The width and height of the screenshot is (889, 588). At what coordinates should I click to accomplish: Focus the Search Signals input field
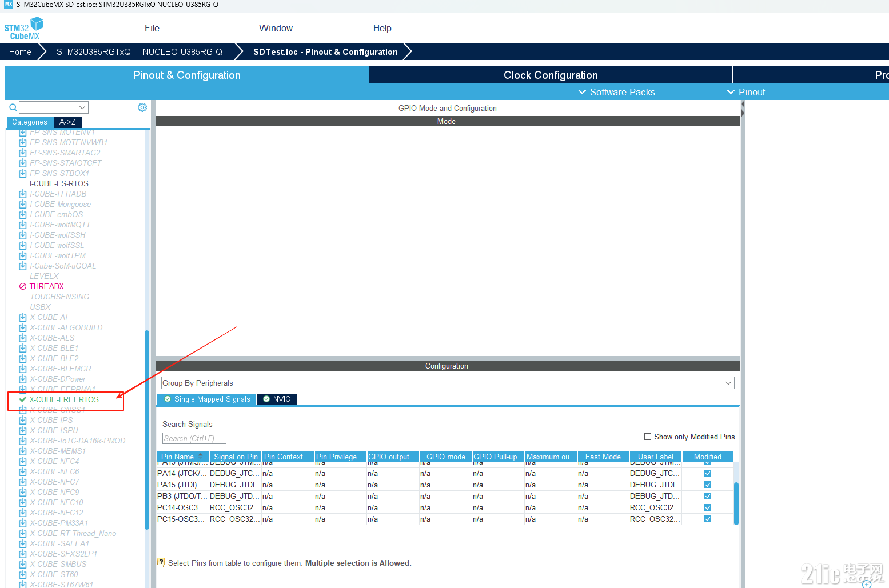click(x=194, y=438)
